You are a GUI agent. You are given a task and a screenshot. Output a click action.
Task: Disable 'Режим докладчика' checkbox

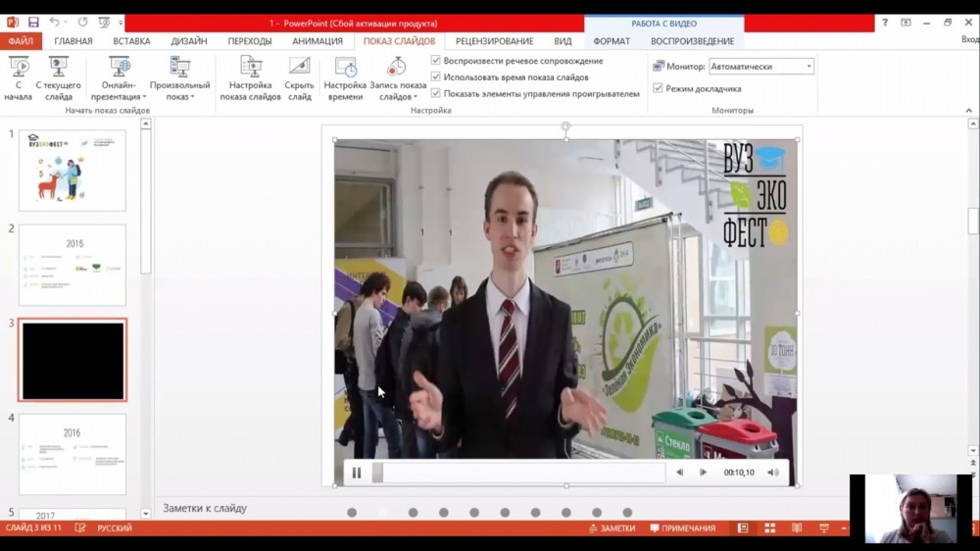pyautogui.click(x=659, y=88)
